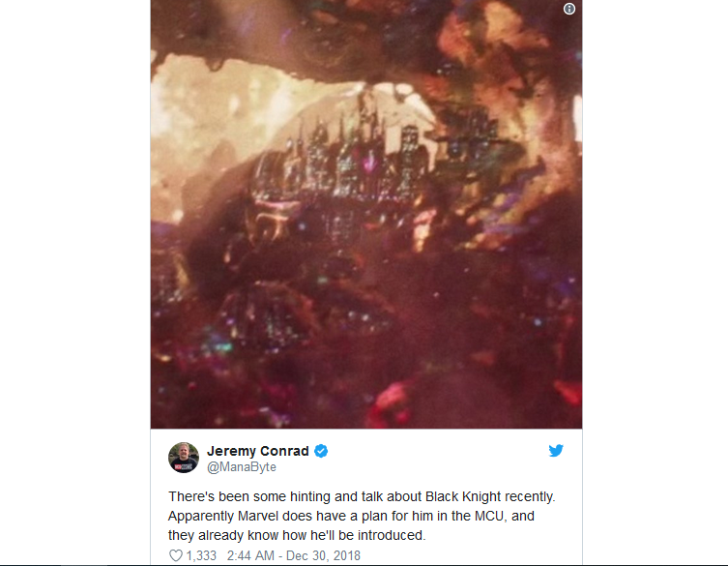The width and height of the screenshot is (728, 566).
Task: Click the word "Apparently" in the tweet
Action: tap(200, 517)
